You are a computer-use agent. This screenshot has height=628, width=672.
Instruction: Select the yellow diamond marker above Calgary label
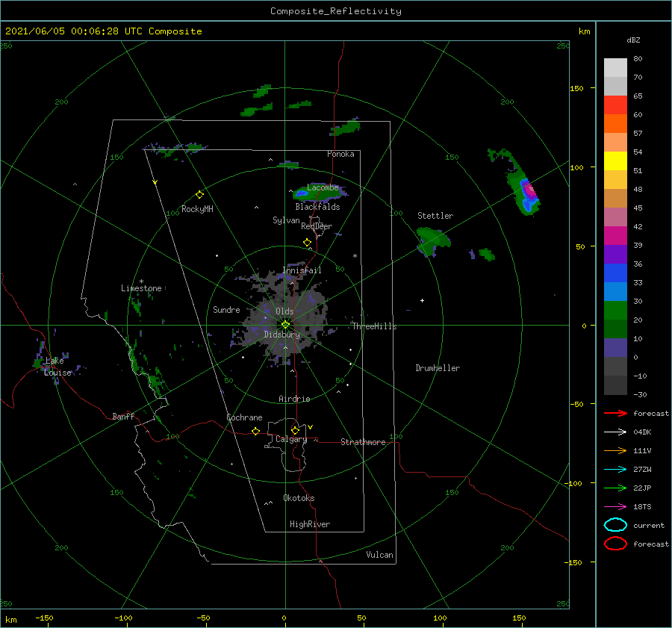pos(295,430)
